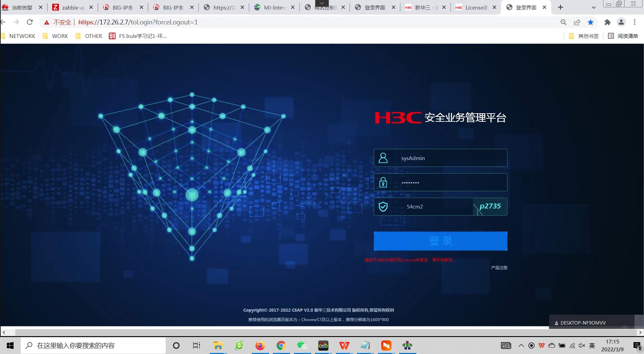Click the red not-secure warning triangle

[47, 22]
